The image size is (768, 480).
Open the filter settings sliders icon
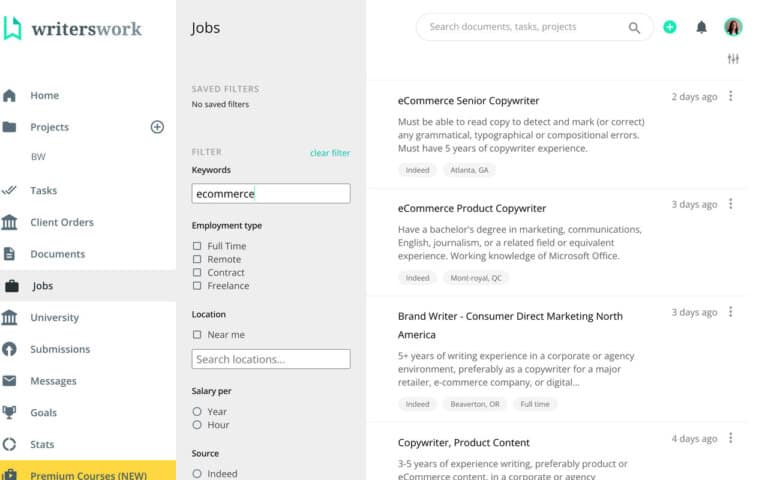[x=733, y=59]
